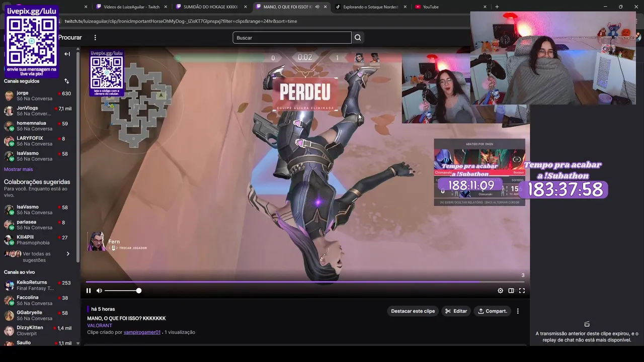Click the clip title MANO, O QUE FOI ISSO
Viewport: 644px width, 362px height.
point(126,318)
